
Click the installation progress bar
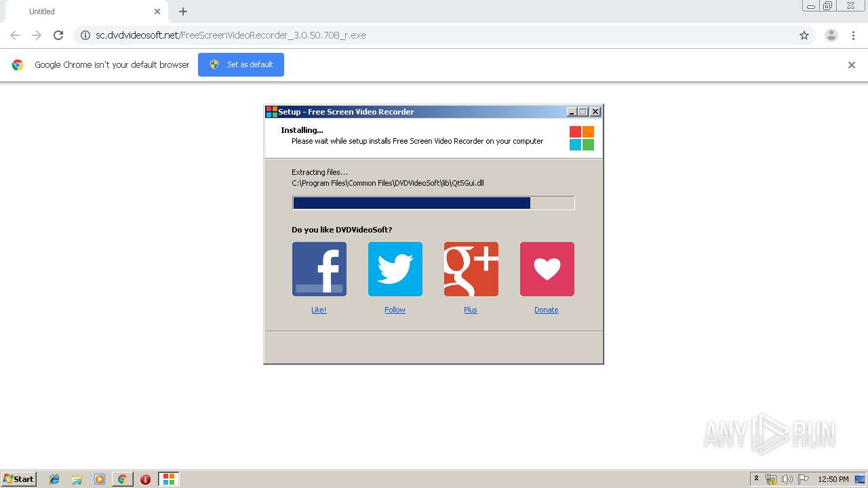[433, 203]
